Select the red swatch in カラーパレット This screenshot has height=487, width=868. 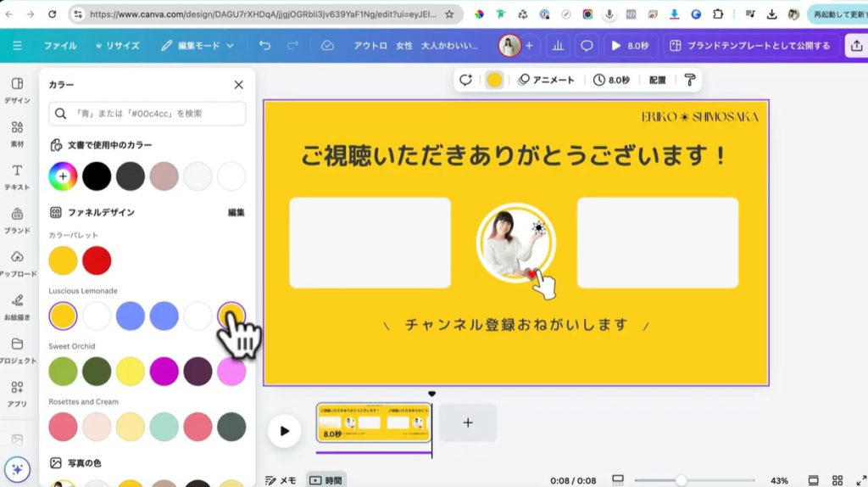[97, 260]
